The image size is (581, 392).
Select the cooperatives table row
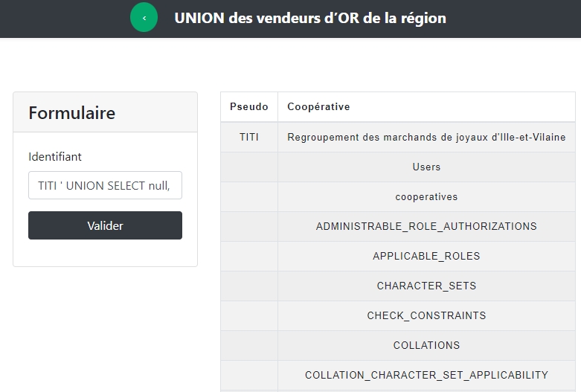pos(426,197)
